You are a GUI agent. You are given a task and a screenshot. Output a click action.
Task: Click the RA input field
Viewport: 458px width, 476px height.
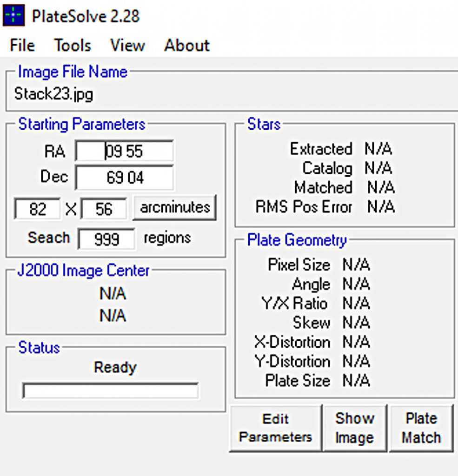click(x=124, y=151)
